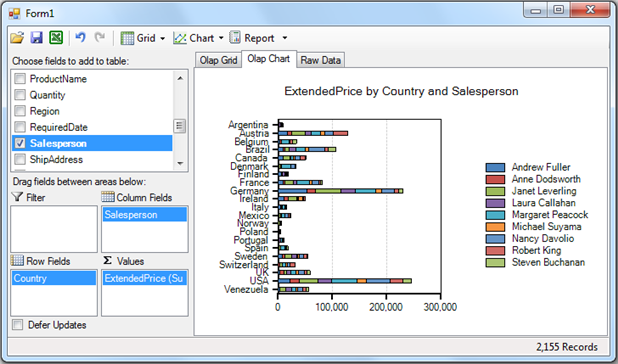The width and height of the screenshot is (618, 364).
Task: Click the 2,155 Records status text
Action: point(566,347)
